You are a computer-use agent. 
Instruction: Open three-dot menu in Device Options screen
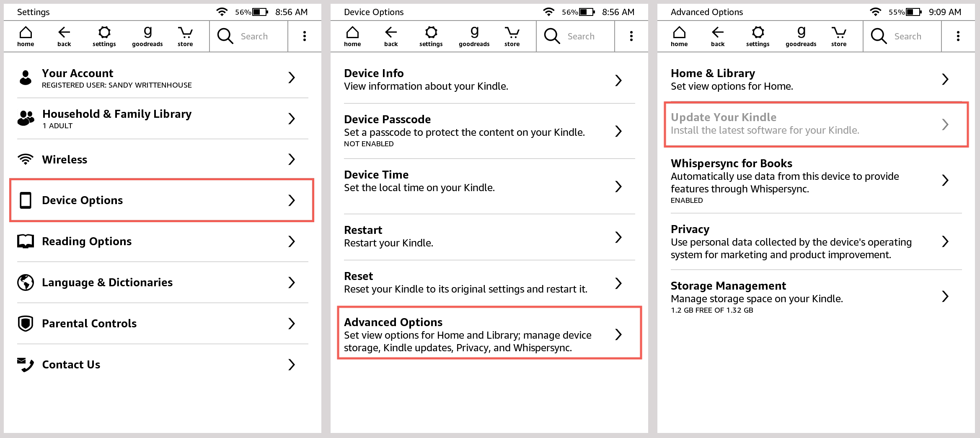631,36
